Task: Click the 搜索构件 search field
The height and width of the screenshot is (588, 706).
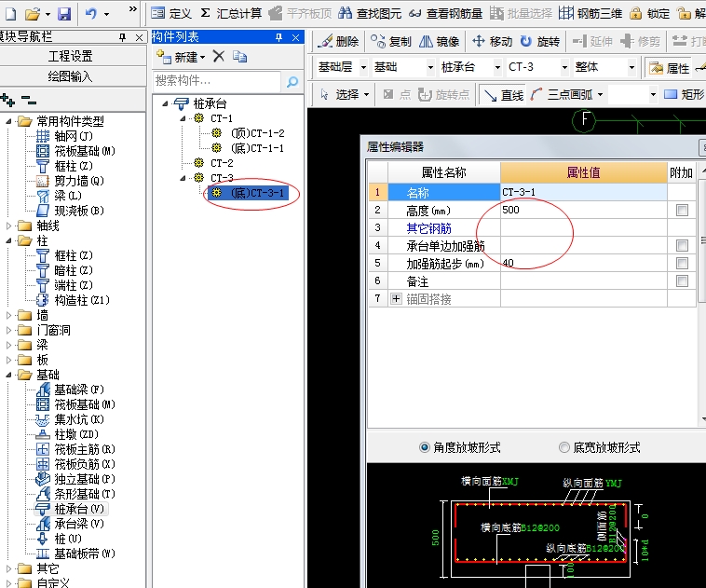Action: [x=217, y=81]
